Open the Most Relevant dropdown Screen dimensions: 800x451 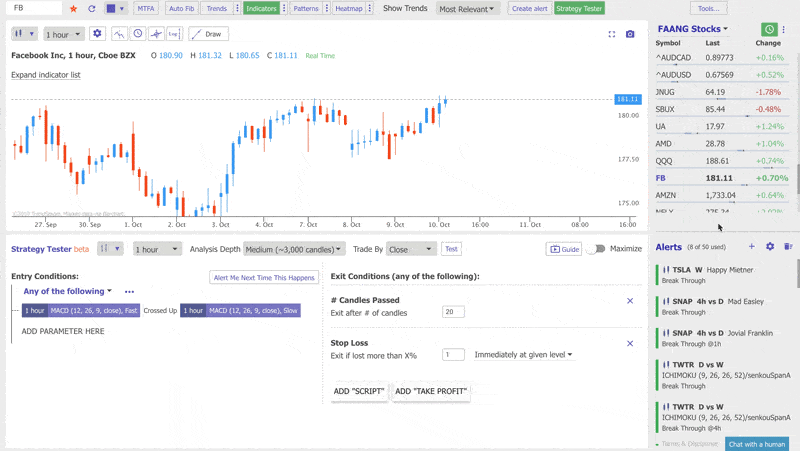tap(467, 9)
